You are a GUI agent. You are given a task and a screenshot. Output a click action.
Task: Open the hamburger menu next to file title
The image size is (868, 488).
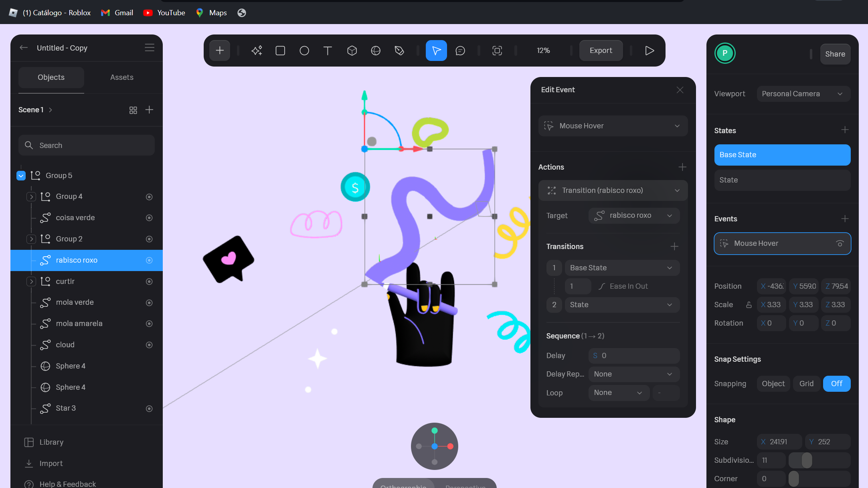pos(150,48)
